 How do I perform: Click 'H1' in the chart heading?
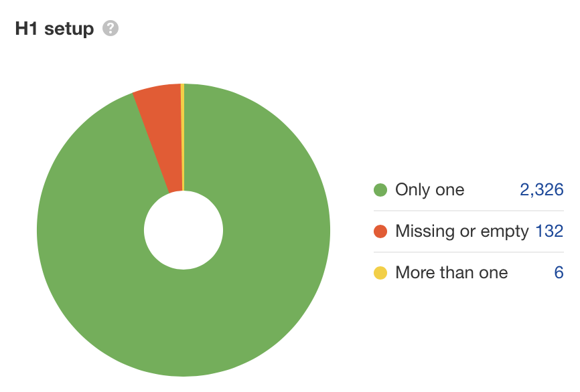(x=27, y=29)
